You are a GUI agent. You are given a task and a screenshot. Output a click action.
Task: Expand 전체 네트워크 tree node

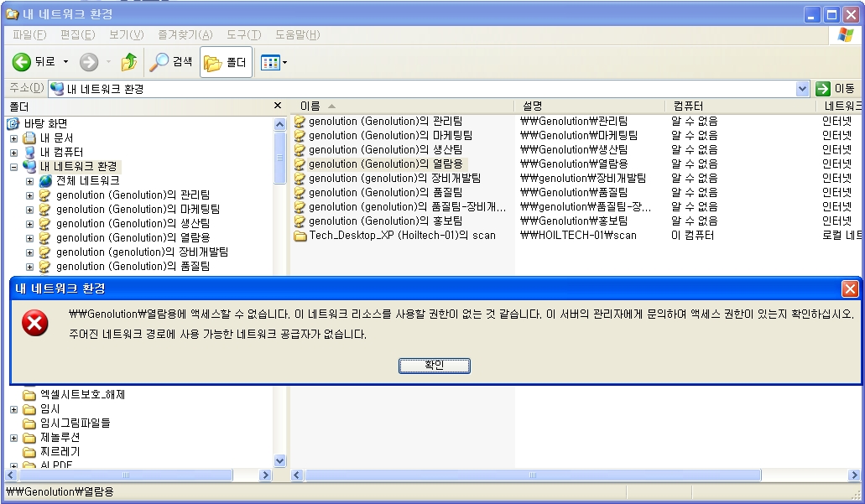click(x=30, y=181)
